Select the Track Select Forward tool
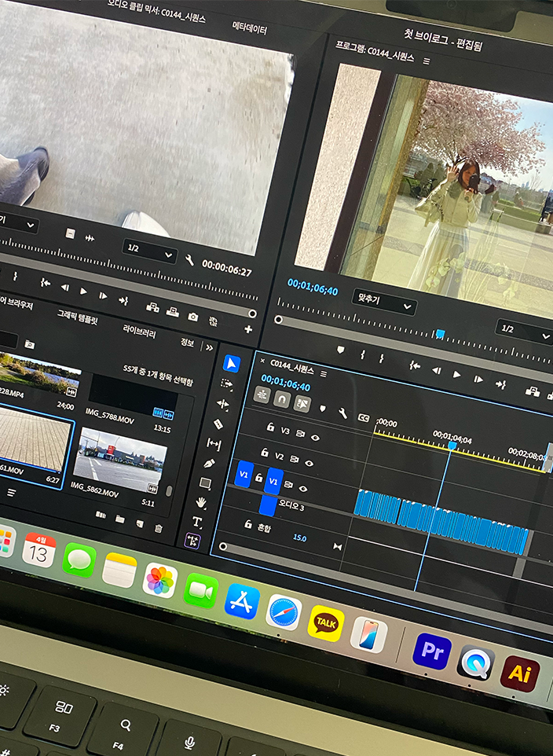This screenshot has height=756, width=553. [226, 384]
